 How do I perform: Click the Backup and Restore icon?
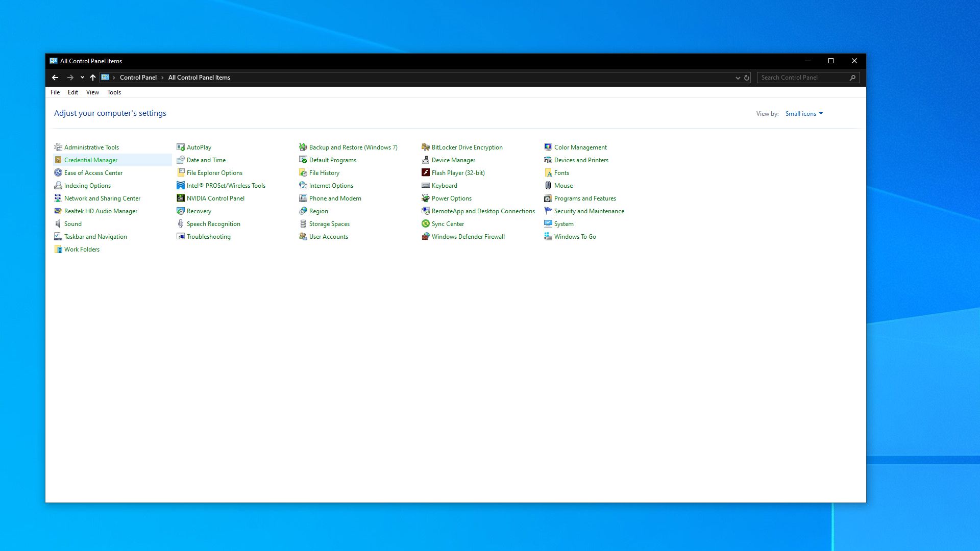click(x=303, y=147)
